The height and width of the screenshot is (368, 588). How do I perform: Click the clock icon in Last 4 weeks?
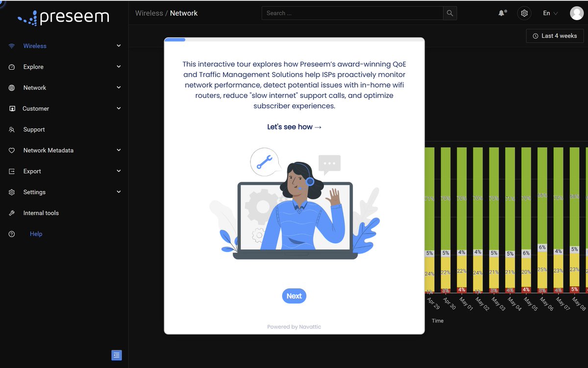tap(536, 36)
